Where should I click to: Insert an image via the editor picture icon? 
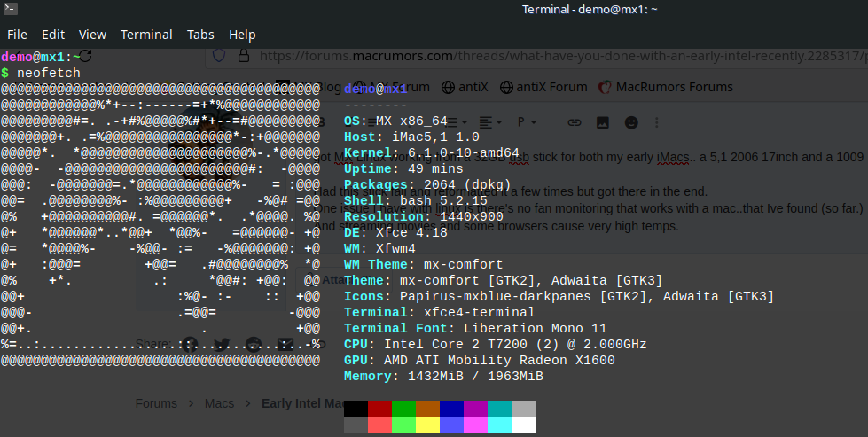coord(603,122)
